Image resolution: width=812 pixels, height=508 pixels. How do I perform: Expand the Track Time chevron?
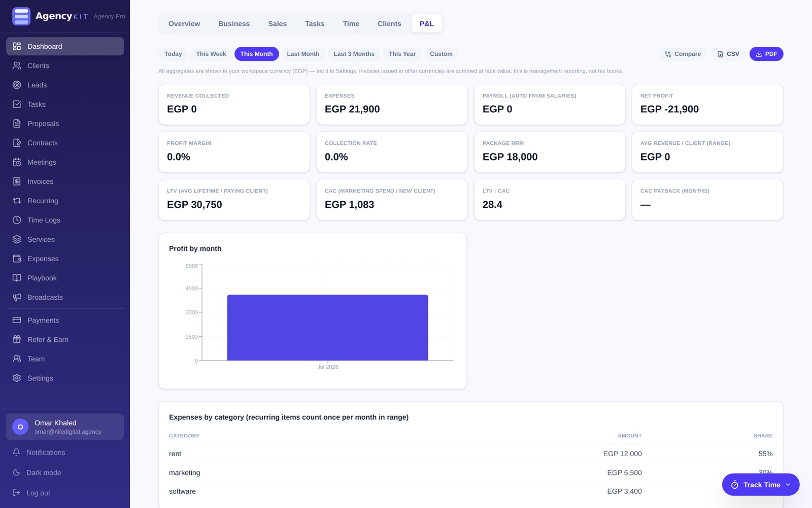coord(788,485)
